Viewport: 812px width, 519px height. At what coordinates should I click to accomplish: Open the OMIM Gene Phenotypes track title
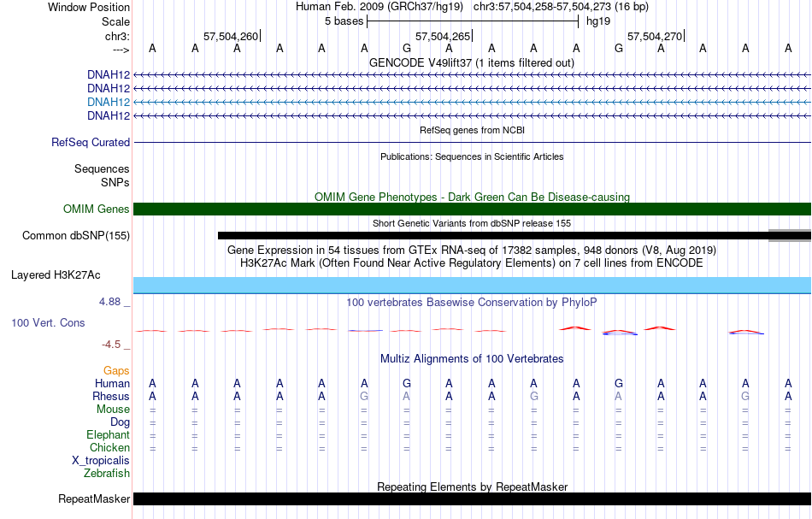pyautogui.click(x=472, y=197)
